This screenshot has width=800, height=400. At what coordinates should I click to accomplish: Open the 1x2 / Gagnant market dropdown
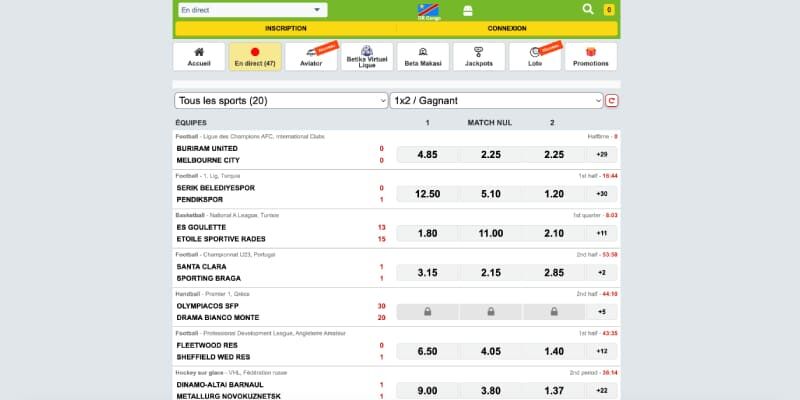click(497, 101)
